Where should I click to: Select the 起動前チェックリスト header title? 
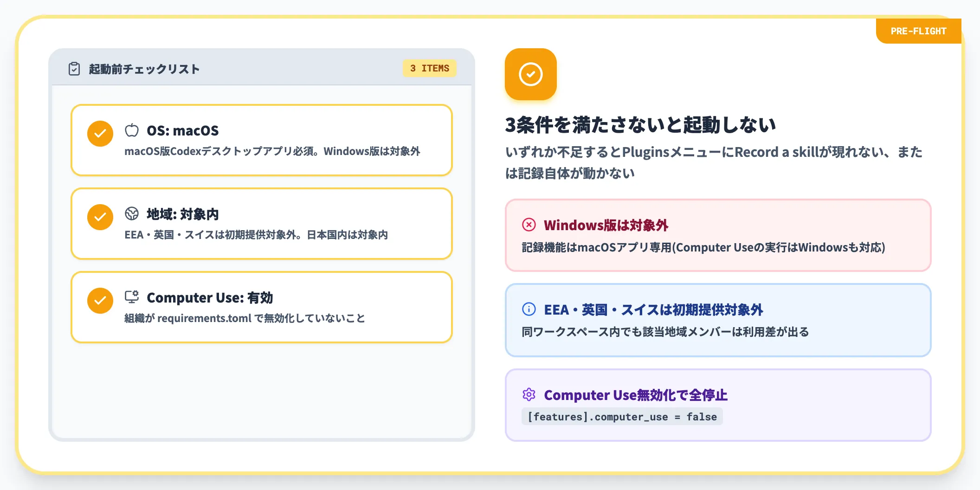[x=144, y=69]
